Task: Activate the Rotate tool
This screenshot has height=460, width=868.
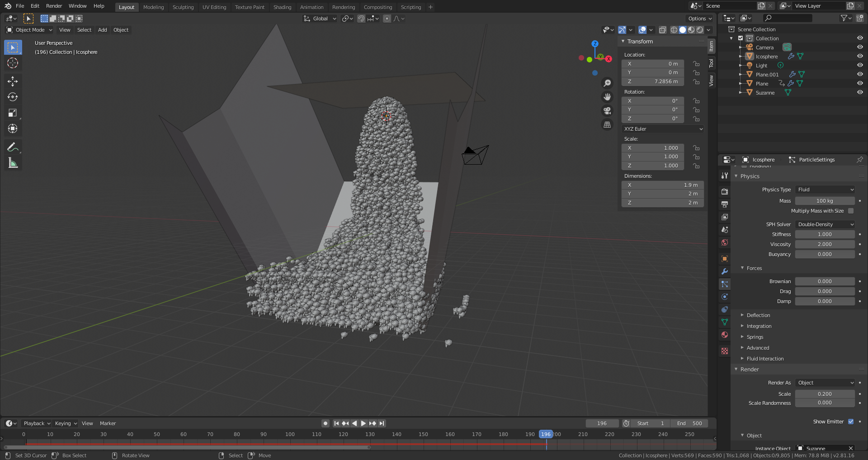Action: pos(13,97)
